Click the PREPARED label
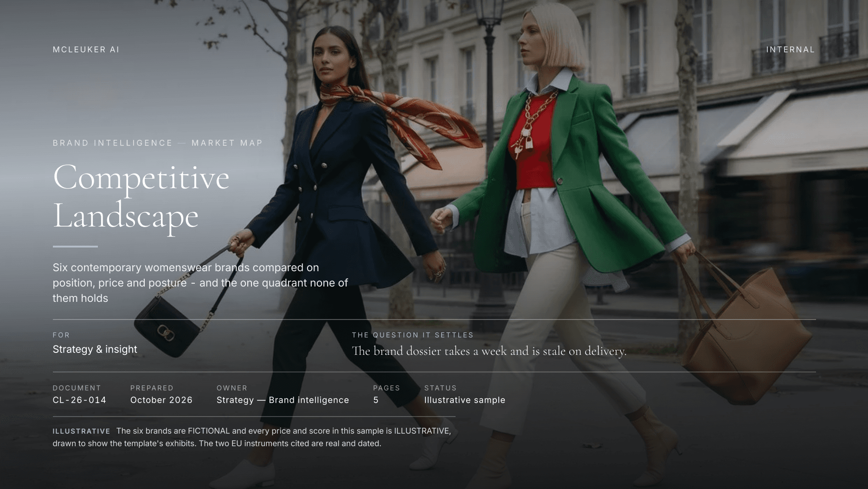The image size is (868, 489). [152, 388]
